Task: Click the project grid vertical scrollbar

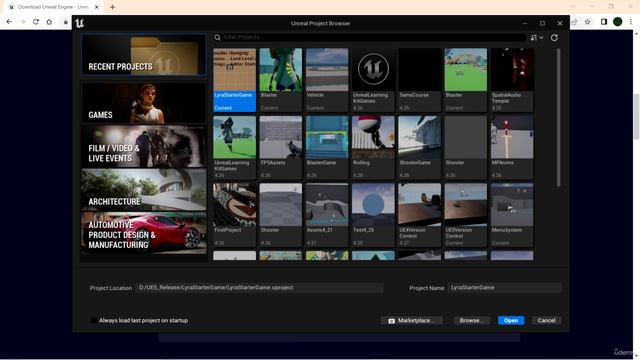Action: point(558,118)
